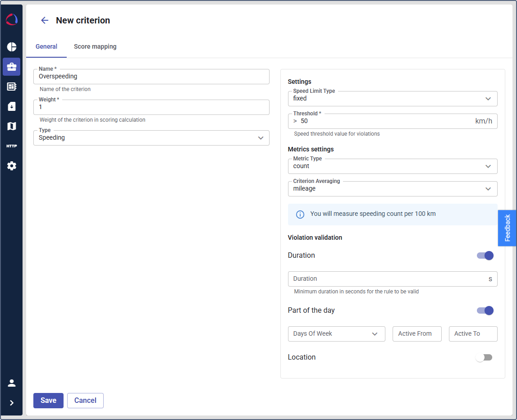Open the user profile icon
This screenshot has height=420, width=517.
12,383
